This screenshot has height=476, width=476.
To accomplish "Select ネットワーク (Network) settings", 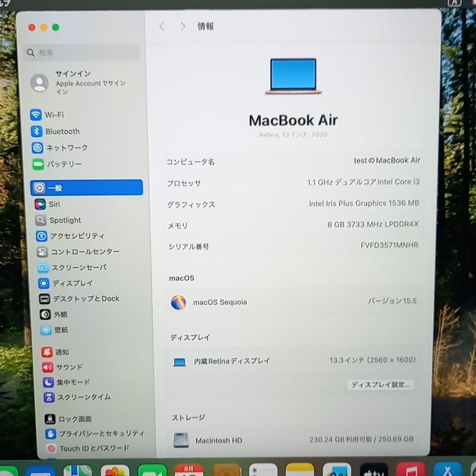I will (x=67, y=148).
